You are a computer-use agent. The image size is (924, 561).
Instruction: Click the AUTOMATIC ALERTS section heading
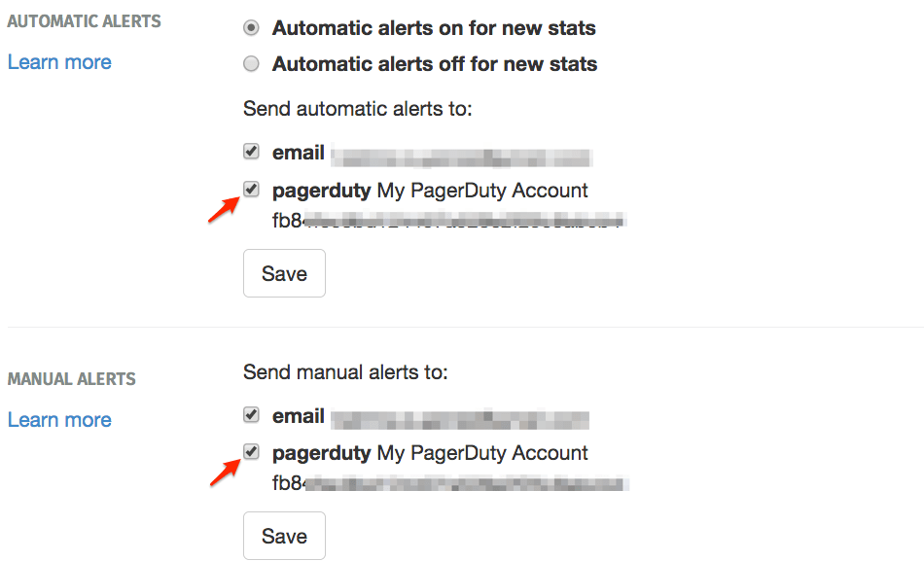click(85, 20)
